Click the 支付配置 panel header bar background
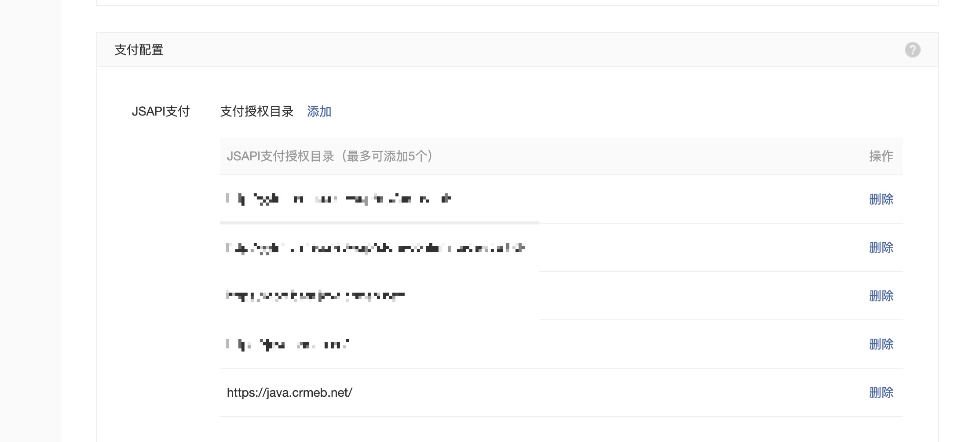 tap(518, 50)
